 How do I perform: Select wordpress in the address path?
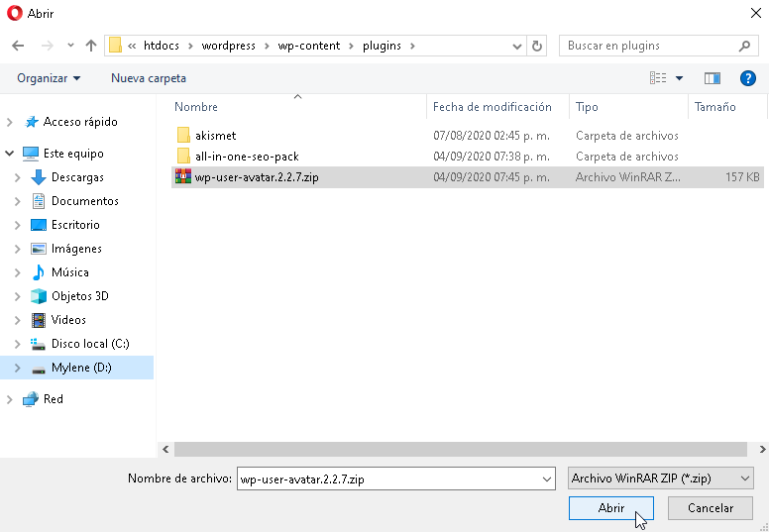click(229, 46)
